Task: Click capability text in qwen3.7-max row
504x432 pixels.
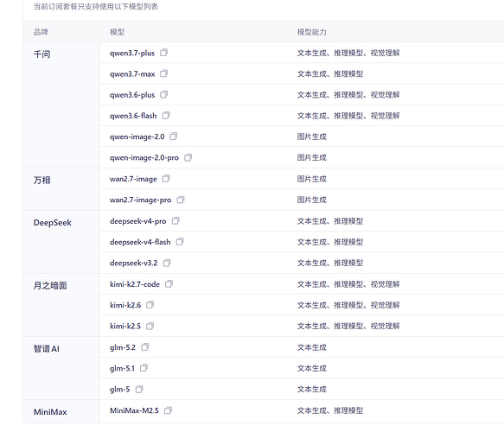Action: (330, 74)
